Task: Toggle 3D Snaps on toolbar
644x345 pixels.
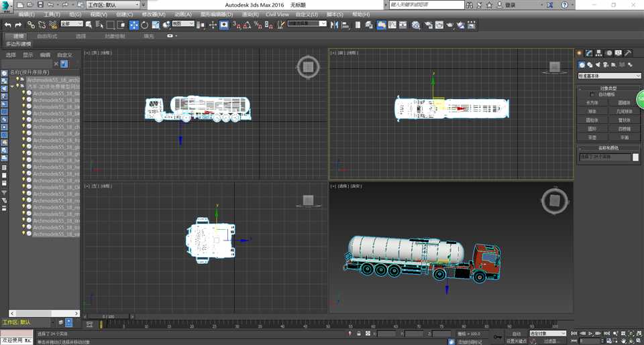Action: point(237,25)
